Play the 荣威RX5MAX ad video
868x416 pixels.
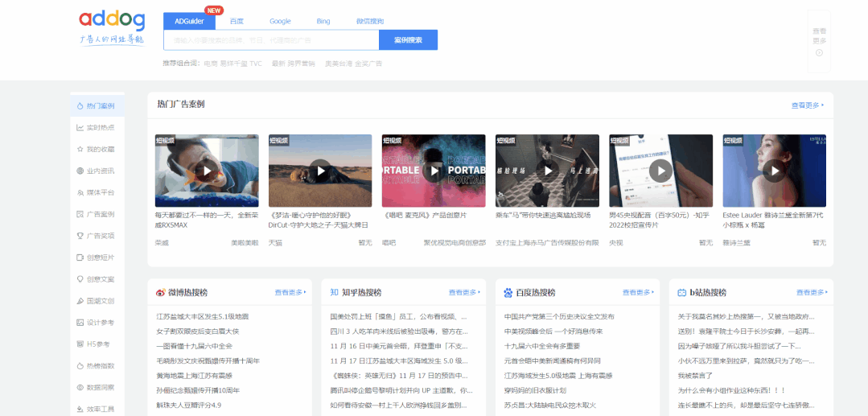click(x=207, y=171)
